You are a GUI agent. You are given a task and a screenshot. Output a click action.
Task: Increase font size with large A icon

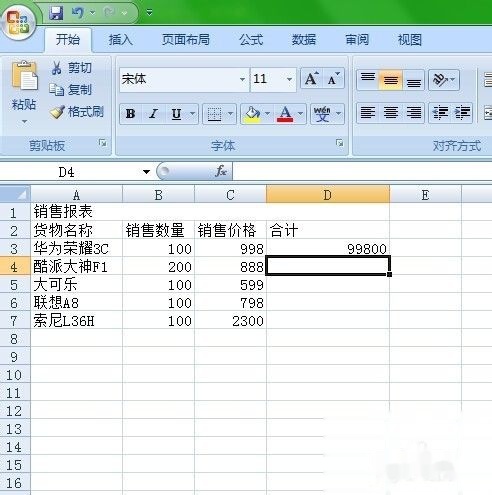[x=311, y=79]
